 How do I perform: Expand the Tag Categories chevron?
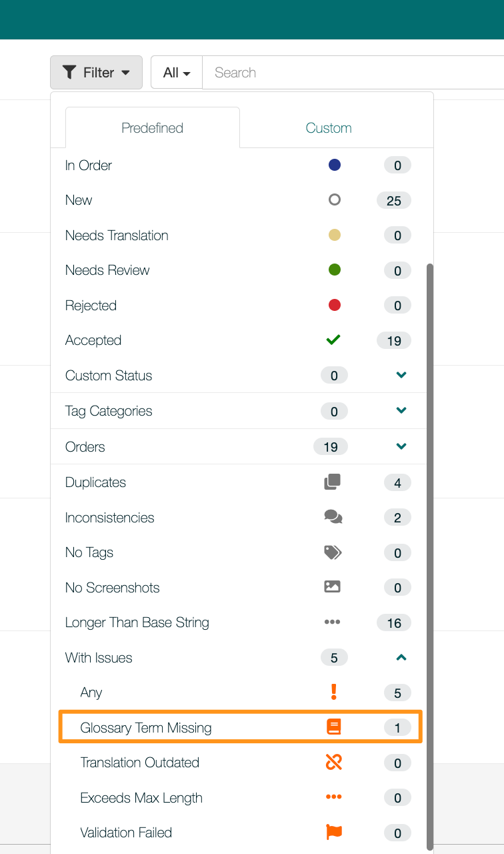(x=401, y=410)
